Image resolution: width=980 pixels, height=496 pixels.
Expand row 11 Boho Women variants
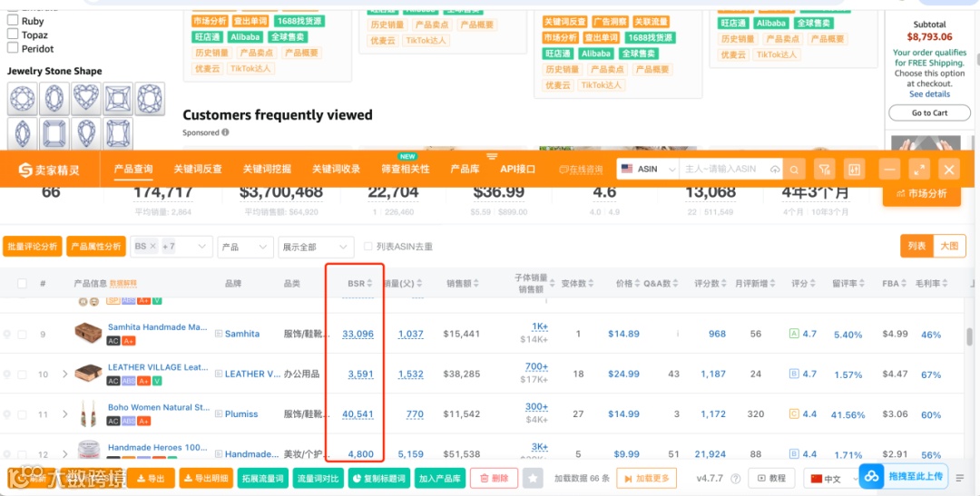click(x=65, y=414)
